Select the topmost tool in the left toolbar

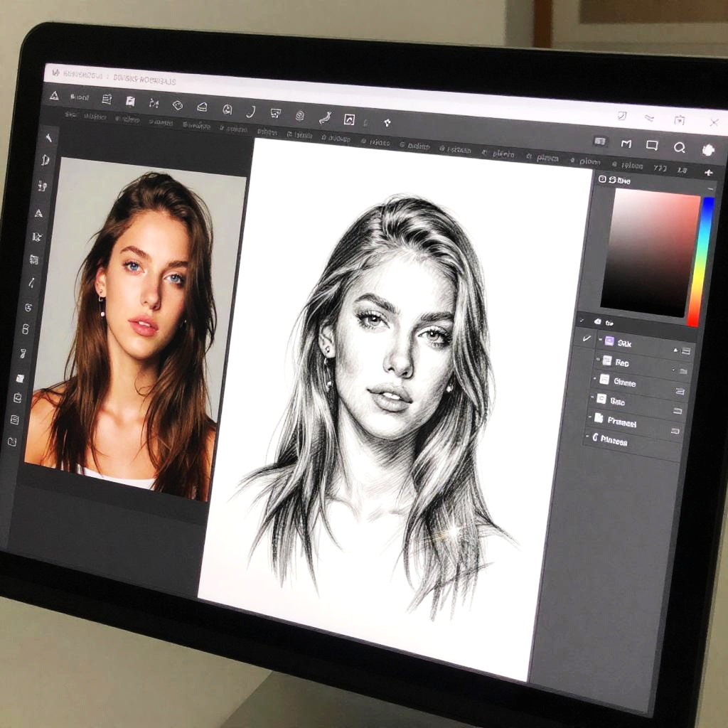(x=49, y=137)
